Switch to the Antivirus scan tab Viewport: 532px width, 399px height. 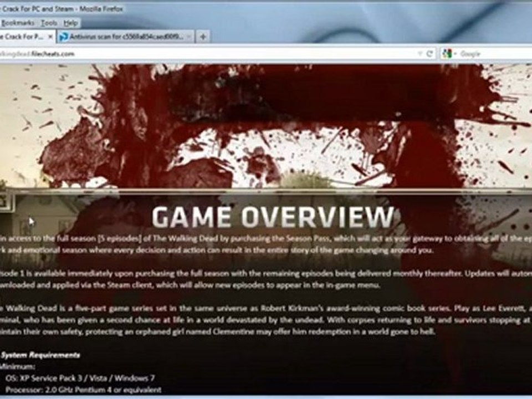(126, 37)
